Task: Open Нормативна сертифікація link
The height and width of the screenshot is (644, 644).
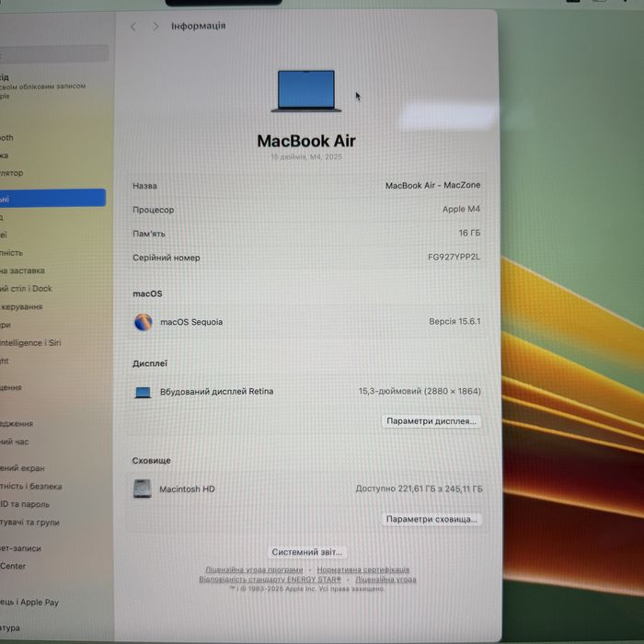Action: click(363, 569)
